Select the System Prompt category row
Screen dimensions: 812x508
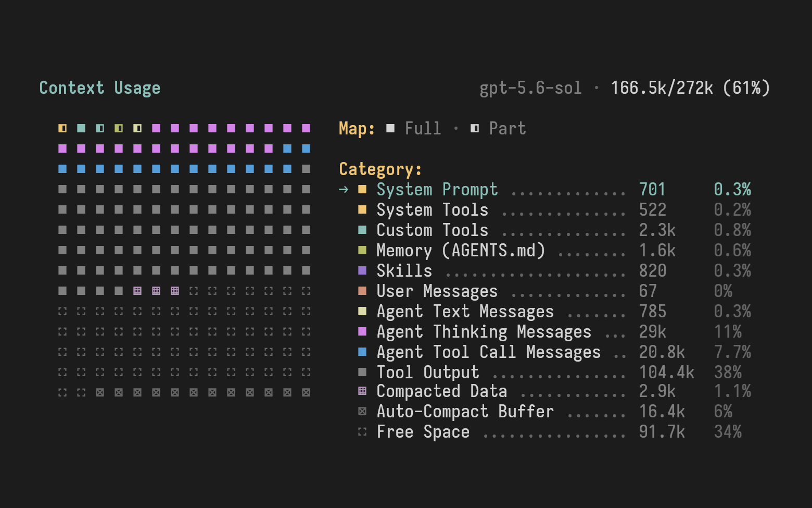click(x=544, y=190)
